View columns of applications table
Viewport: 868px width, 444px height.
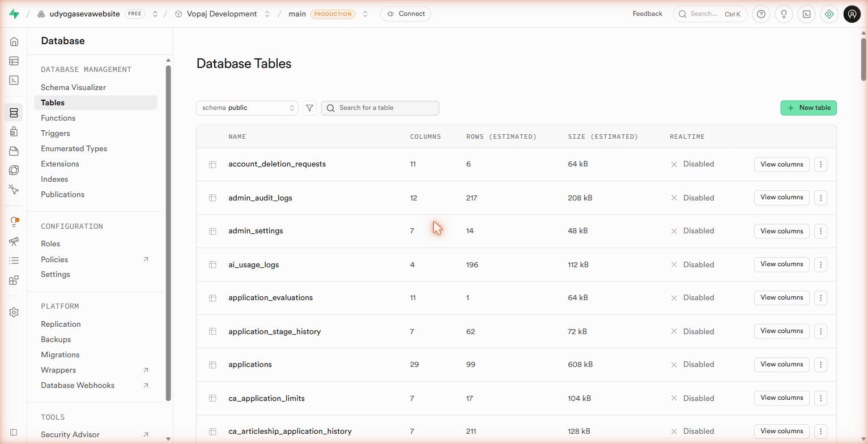click(781, 365)
